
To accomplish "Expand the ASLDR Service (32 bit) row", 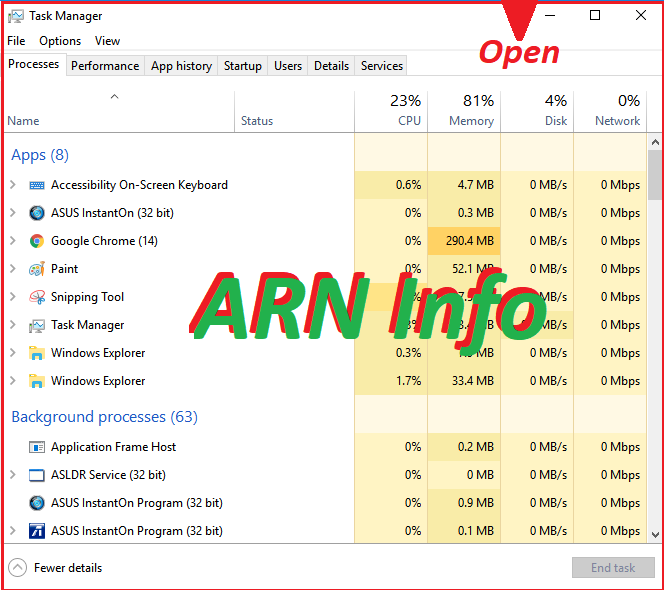I will tap(13, 475).
